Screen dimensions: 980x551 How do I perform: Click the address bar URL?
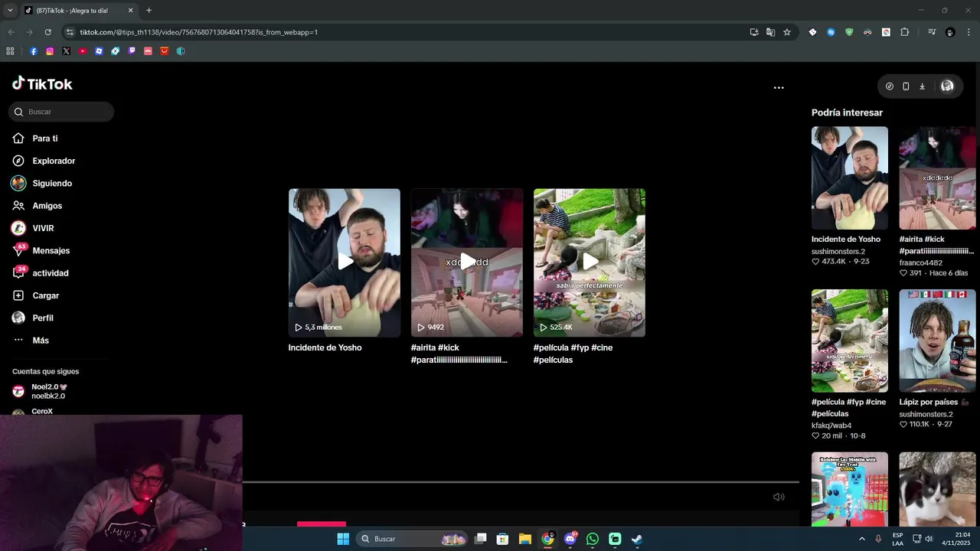(199, 32)
